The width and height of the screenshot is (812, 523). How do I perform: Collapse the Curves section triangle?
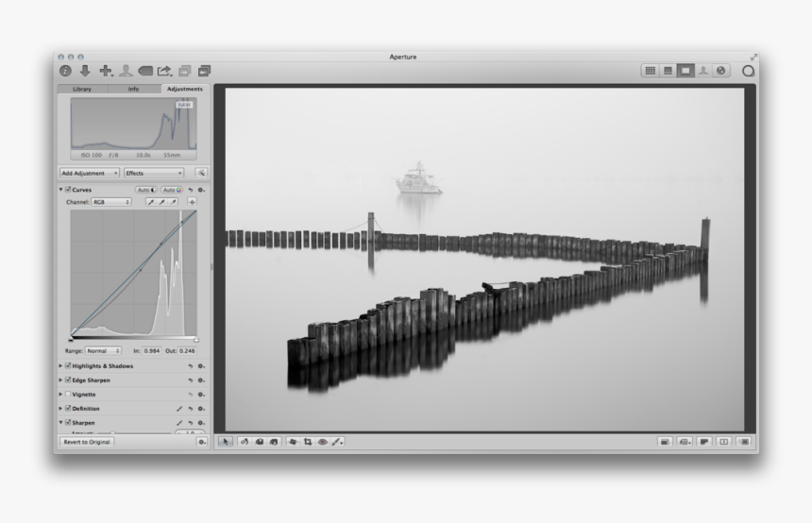[x=61, y=190]
